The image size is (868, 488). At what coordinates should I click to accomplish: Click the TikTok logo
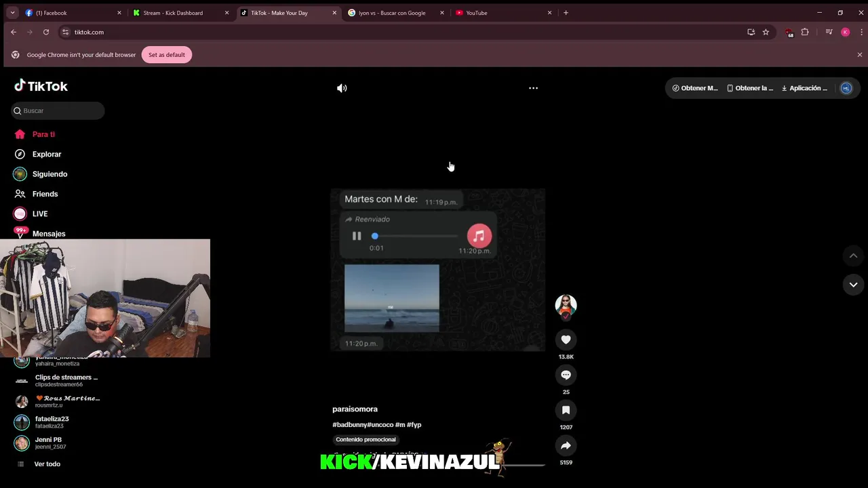[41, 86]
